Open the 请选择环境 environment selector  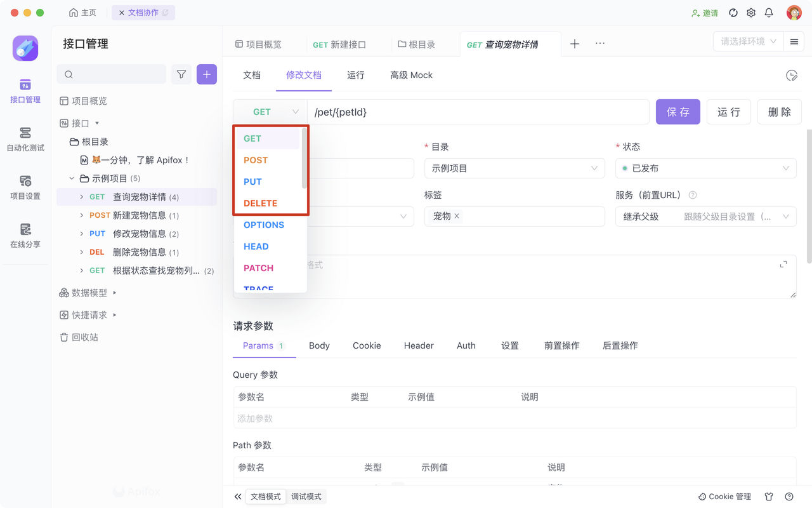748,42
